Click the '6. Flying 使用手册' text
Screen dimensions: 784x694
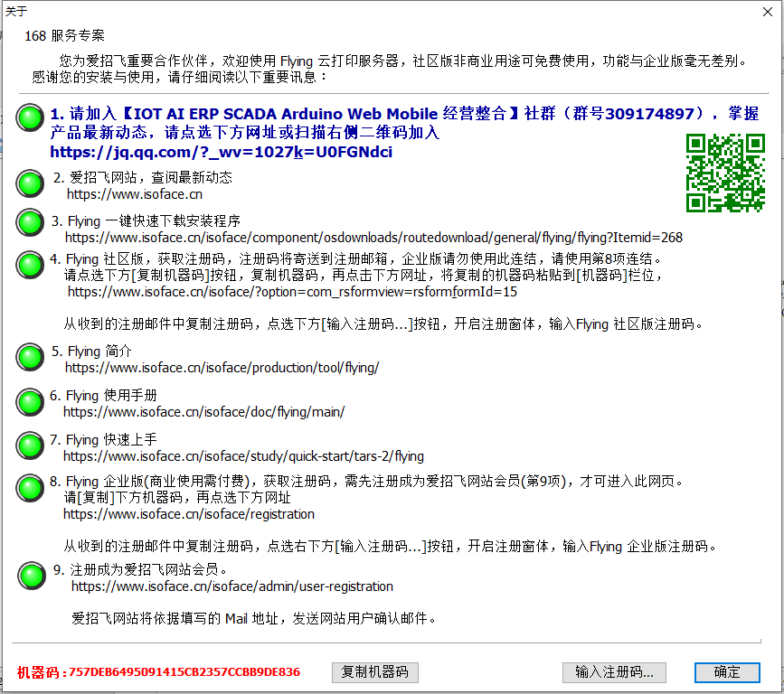[x=103, y=396]
